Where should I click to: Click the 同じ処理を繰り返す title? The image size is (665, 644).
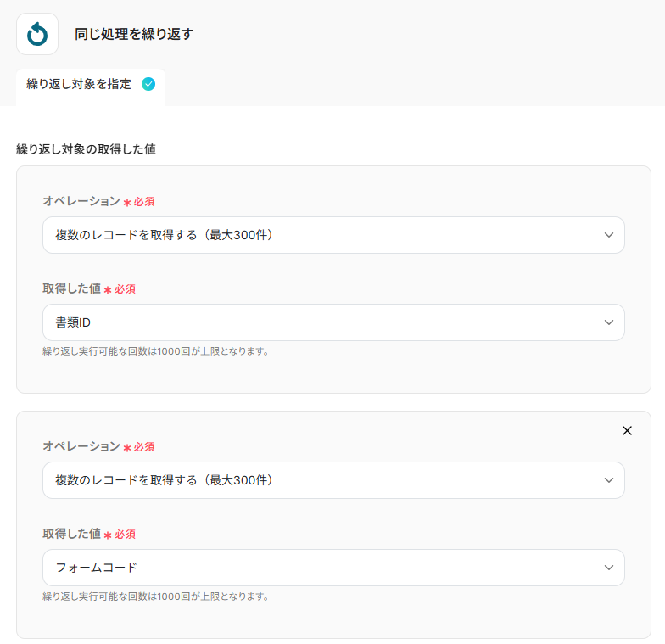134,34
